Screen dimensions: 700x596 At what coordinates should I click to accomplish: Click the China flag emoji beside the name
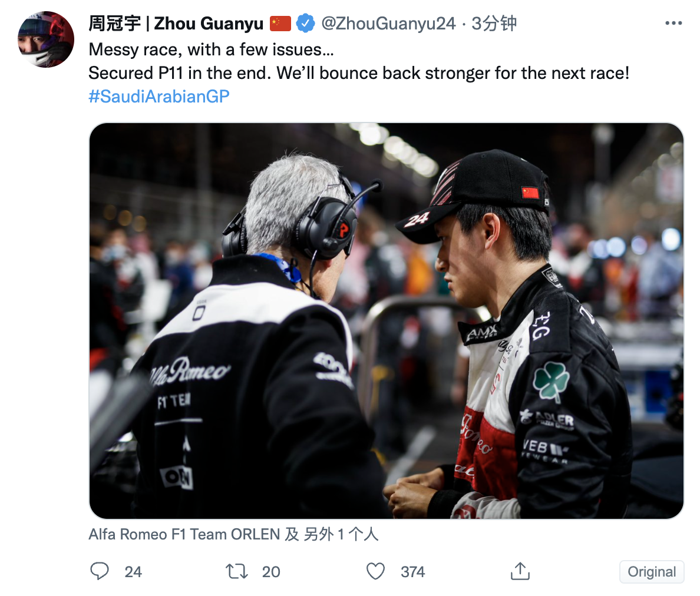pyautogui.click(x=280, y=23)
